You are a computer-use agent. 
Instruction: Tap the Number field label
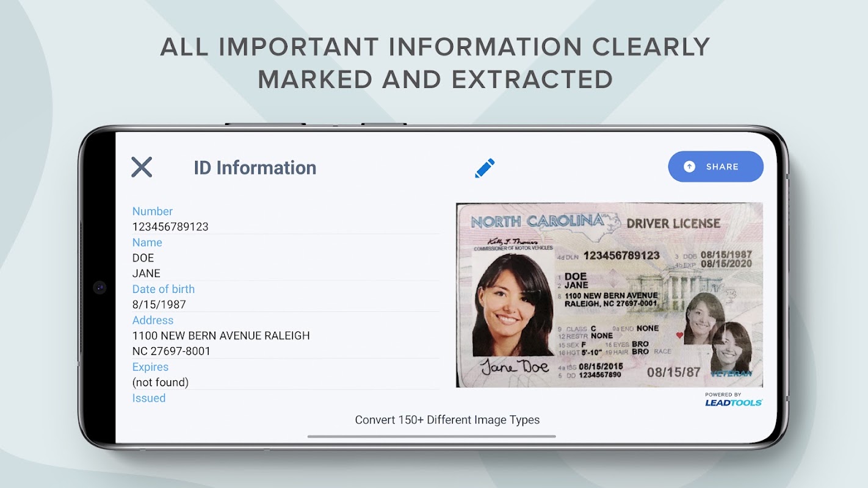tap(153, 212)
